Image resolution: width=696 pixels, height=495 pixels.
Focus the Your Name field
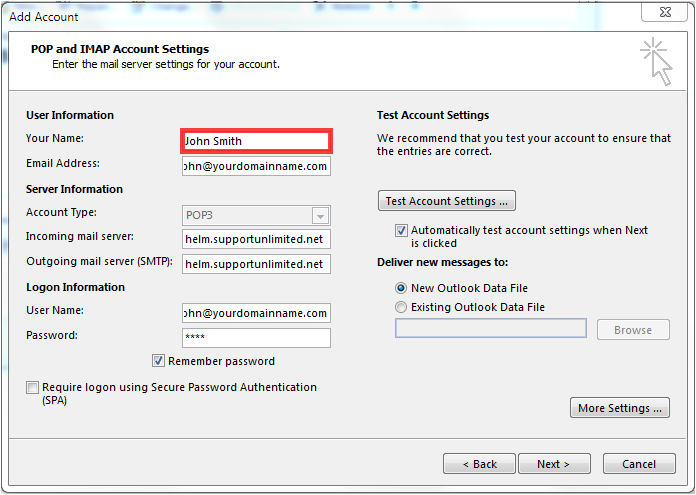(256, 141)
